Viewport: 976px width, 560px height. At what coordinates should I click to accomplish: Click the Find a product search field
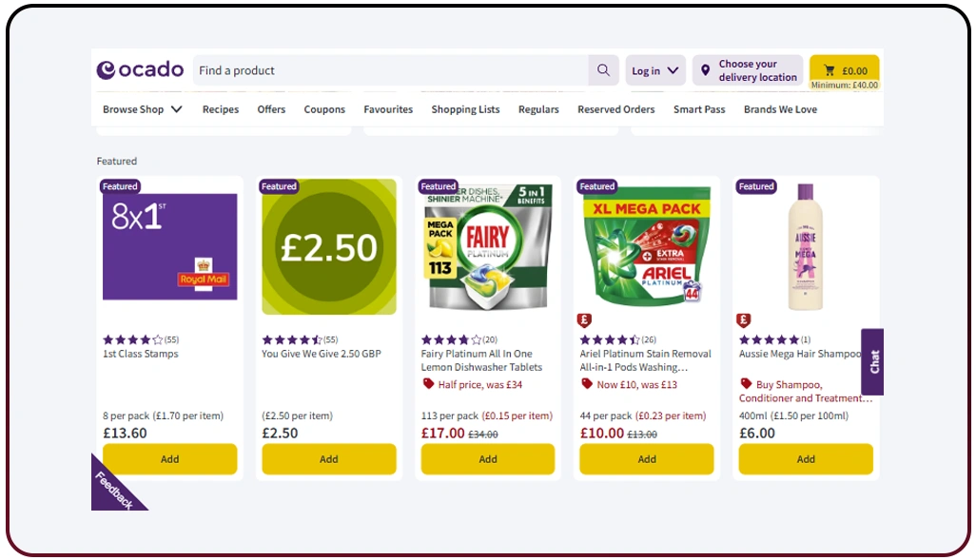(381, 70)
